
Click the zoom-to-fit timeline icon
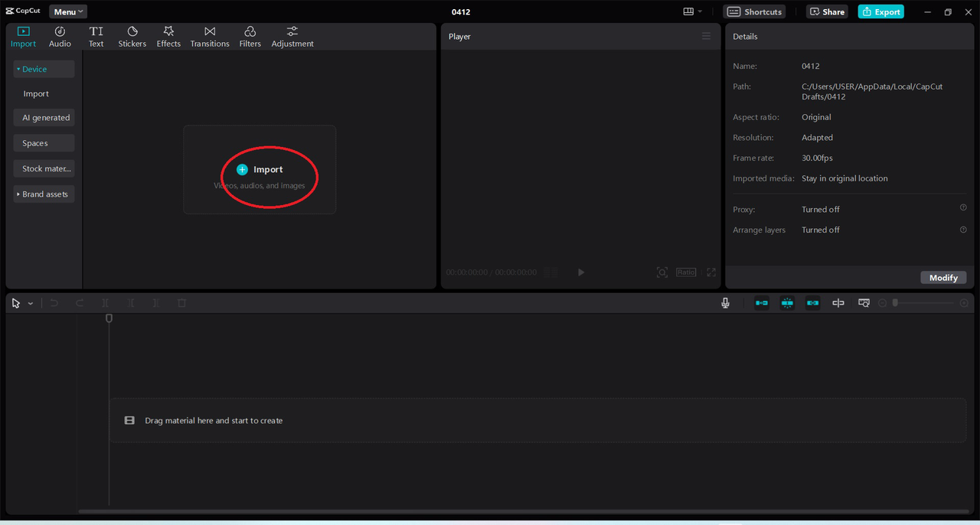tap(864, 303)
